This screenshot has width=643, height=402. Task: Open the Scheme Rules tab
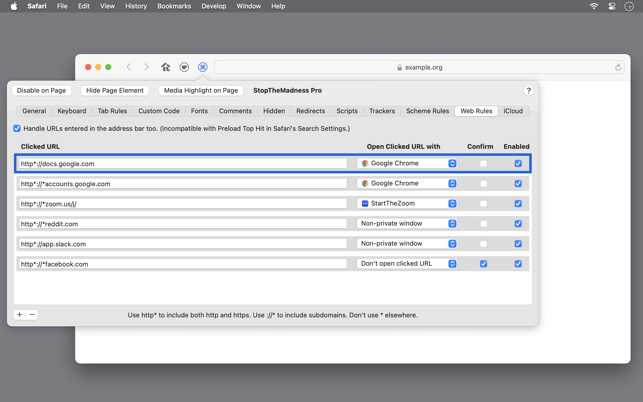[427, 111]
